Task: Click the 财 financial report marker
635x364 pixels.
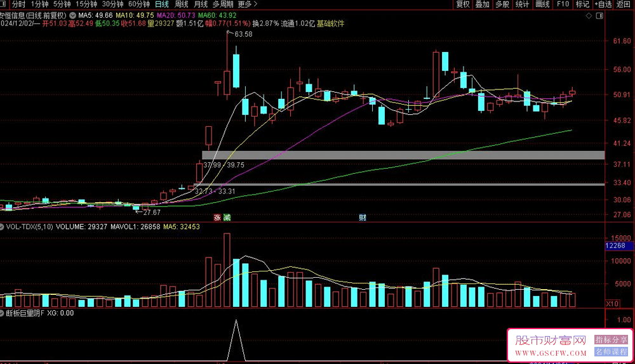Action: point(363,218)
